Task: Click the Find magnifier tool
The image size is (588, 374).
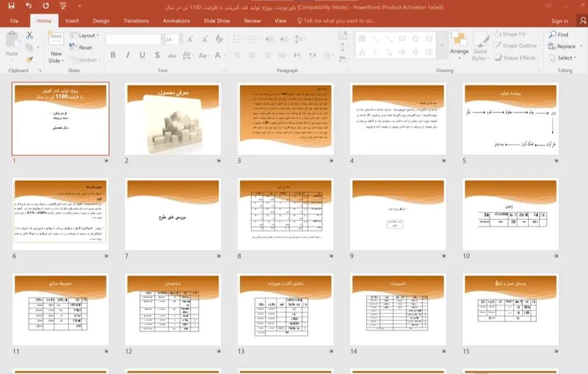Action: point(559,35)
